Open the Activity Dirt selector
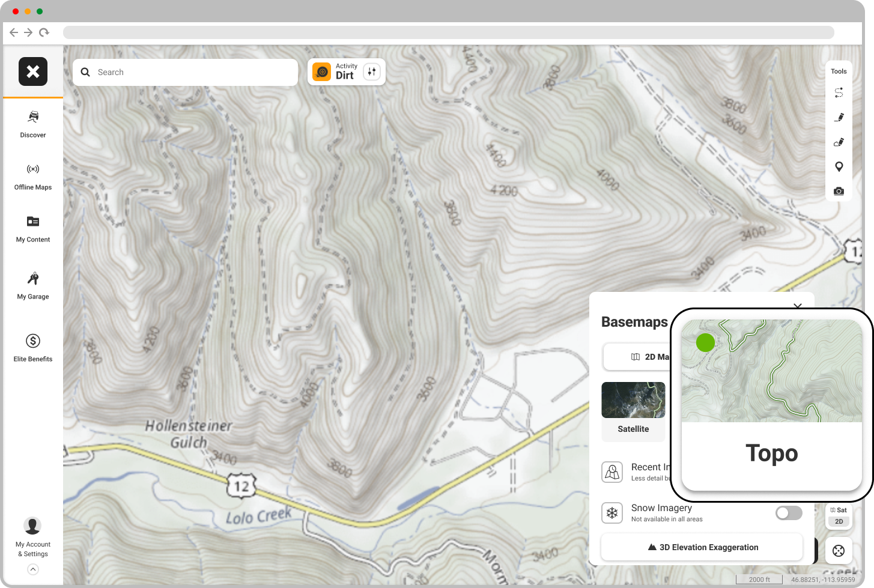This screenshot has height=588, width=874. [x=347, y=72]
